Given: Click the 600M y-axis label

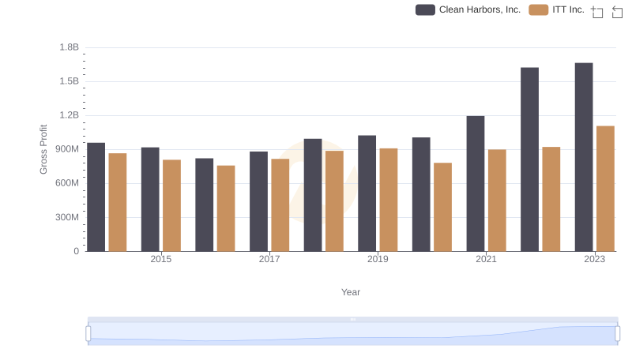Looking at the screenshot, I should click(67, 183).
